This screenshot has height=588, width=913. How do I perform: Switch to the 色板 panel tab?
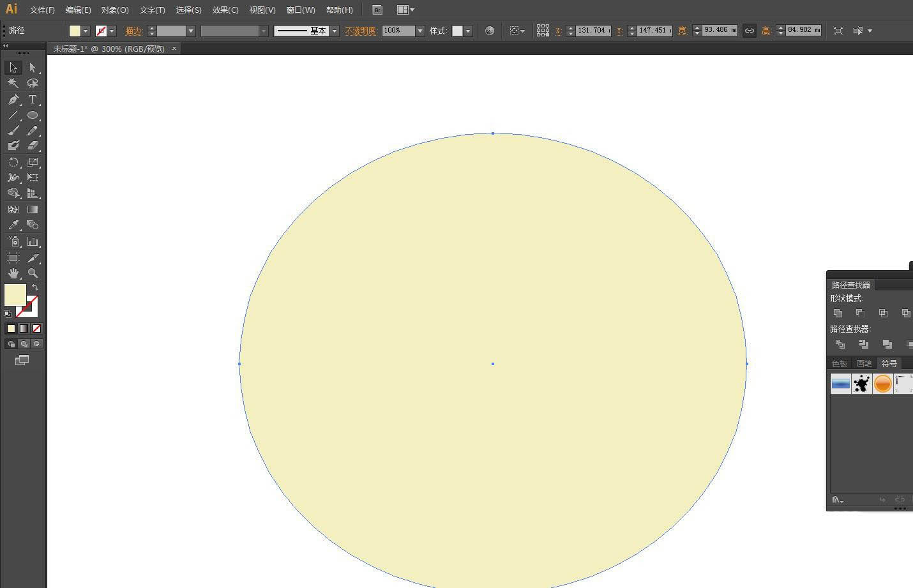840,363
